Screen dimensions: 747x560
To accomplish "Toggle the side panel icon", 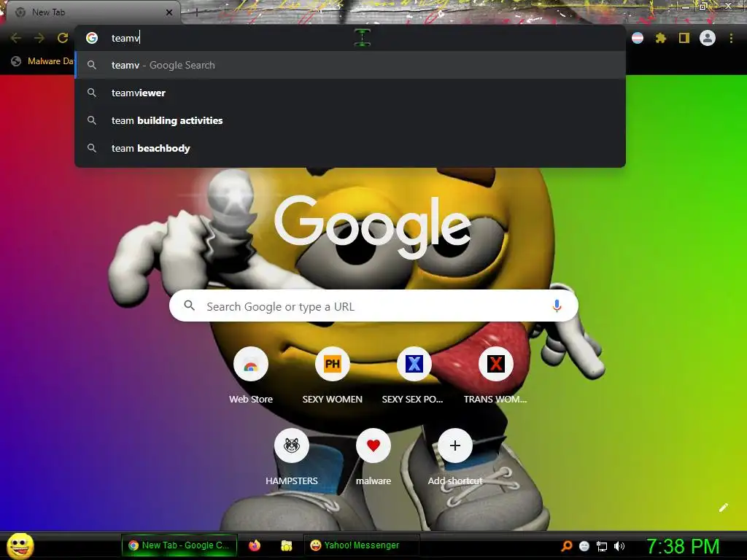I will [x=684, y=38].
